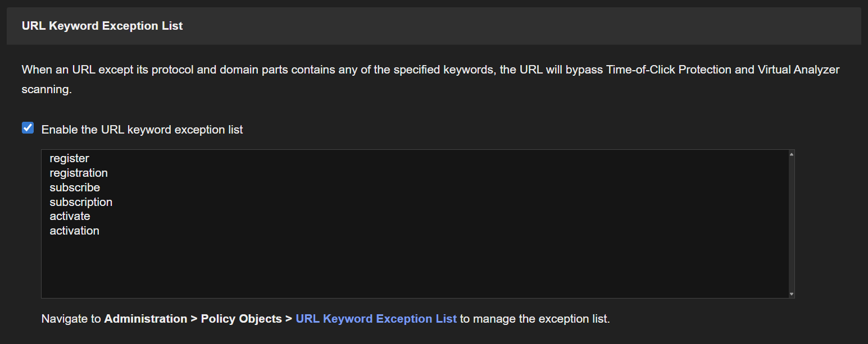Toggle the URL keyword exception list checkbox
Screen dimensions: 868x344
[28, 129]
